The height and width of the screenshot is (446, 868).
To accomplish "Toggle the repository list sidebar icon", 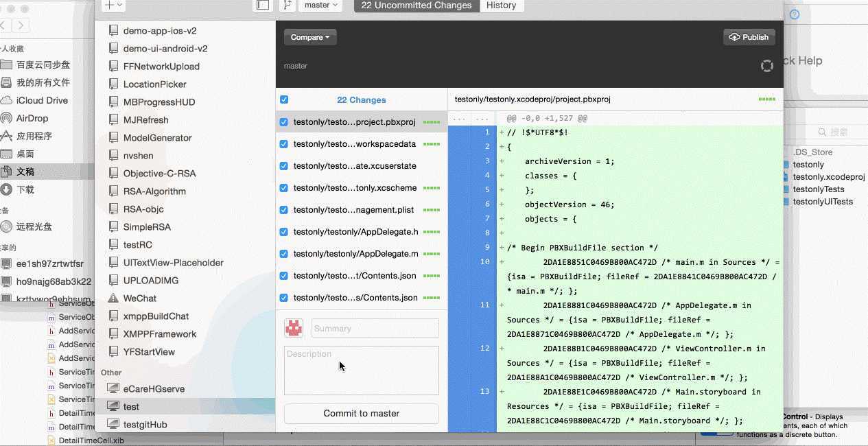I will (x=262, y=5).
